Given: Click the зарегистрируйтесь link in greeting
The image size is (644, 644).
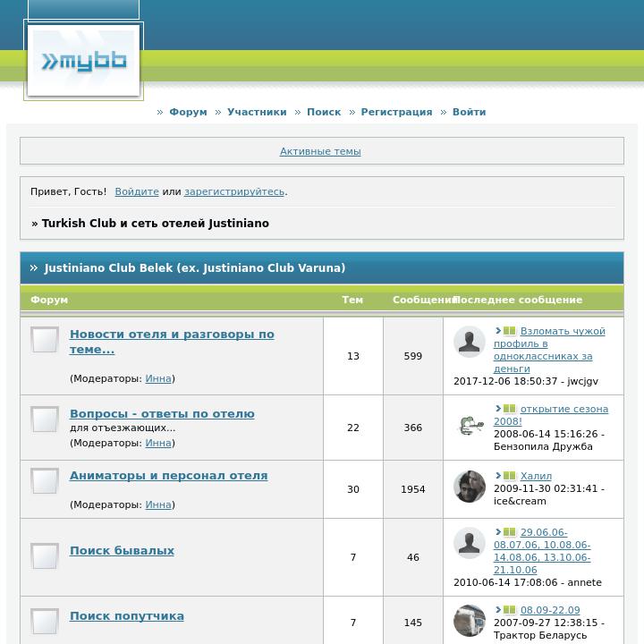Looking at the screenshot, I should click(x=234, y=191).
